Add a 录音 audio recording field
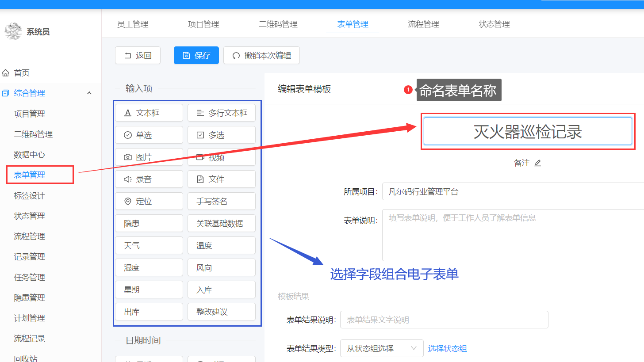 (149, 179)
